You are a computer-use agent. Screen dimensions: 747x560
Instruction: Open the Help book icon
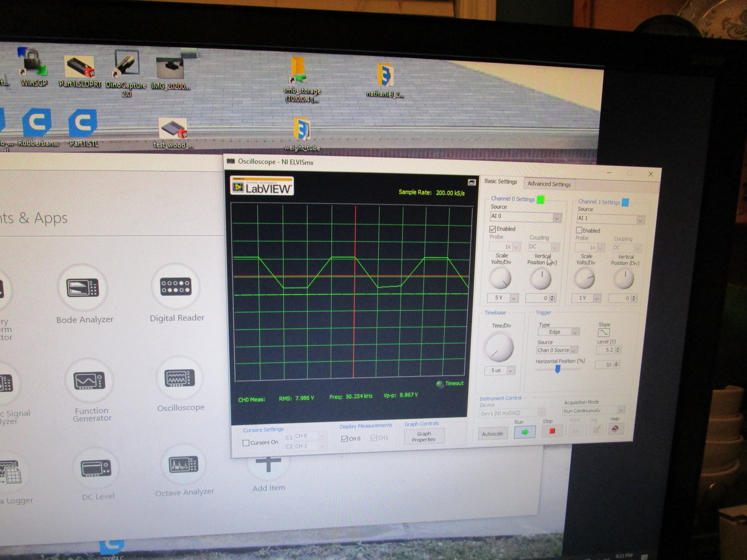coord(615,429)
